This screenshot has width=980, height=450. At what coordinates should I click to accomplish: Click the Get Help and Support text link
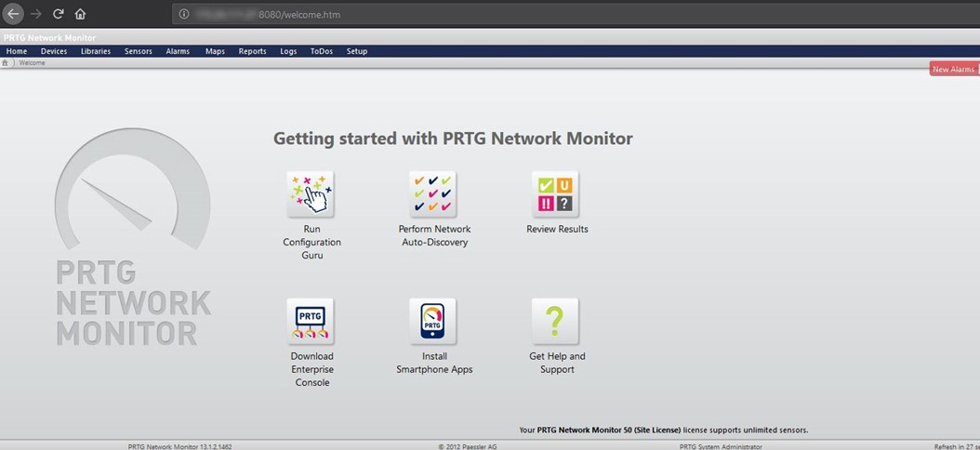(x=558, y=364)
